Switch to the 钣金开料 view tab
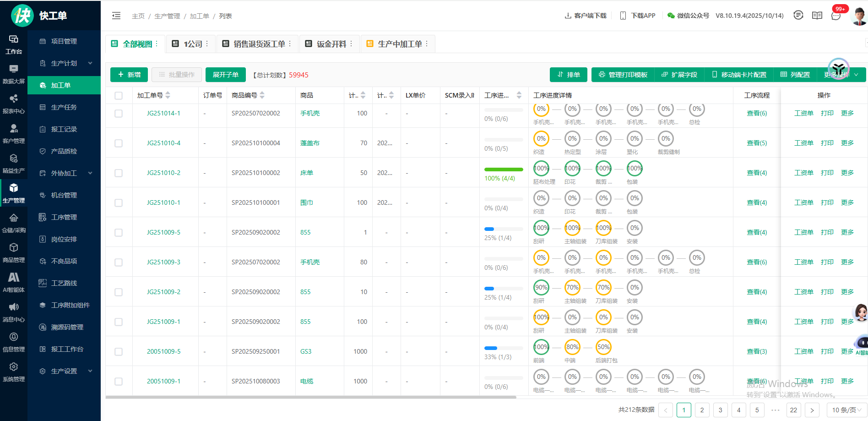Screen dimensions: 868x421 point(331,44)
